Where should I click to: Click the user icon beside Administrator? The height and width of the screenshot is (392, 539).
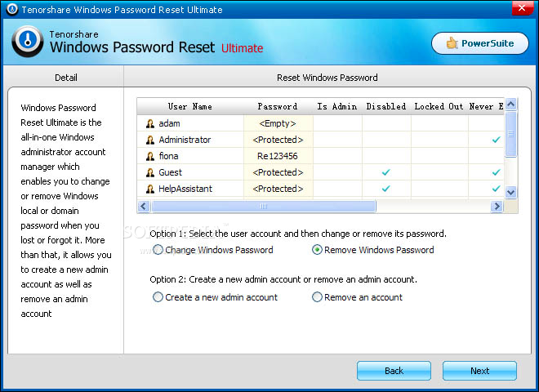[x=150, y=140]
